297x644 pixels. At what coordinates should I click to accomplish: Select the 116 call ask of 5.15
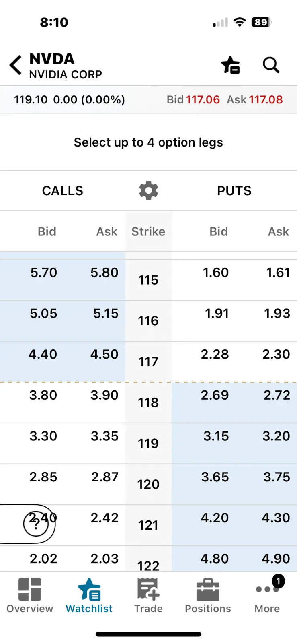[x=106, y=314]
